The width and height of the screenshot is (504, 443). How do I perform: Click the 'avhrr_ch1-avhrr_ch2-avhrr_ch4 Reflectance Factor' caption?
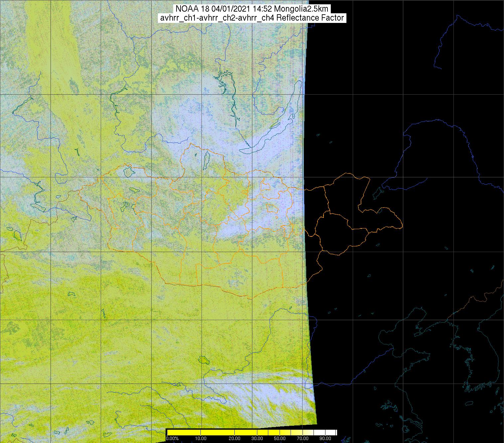(252, 18)
